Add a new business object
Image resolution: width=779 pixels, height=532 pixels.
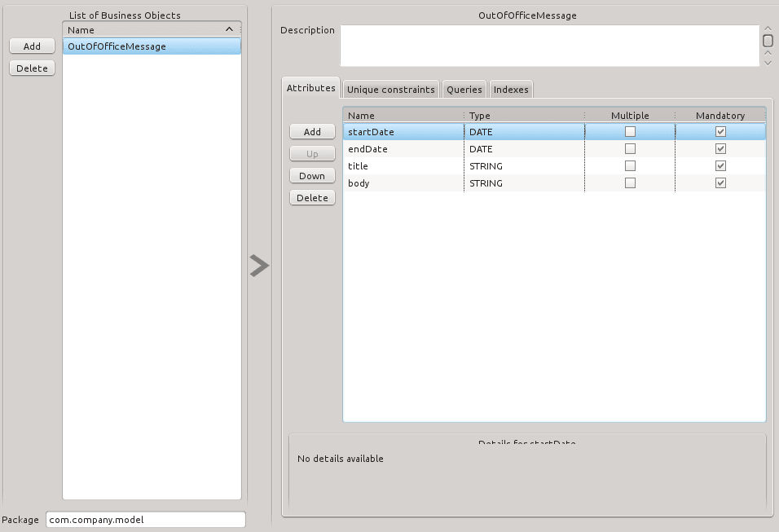click(x=32, y=46)
